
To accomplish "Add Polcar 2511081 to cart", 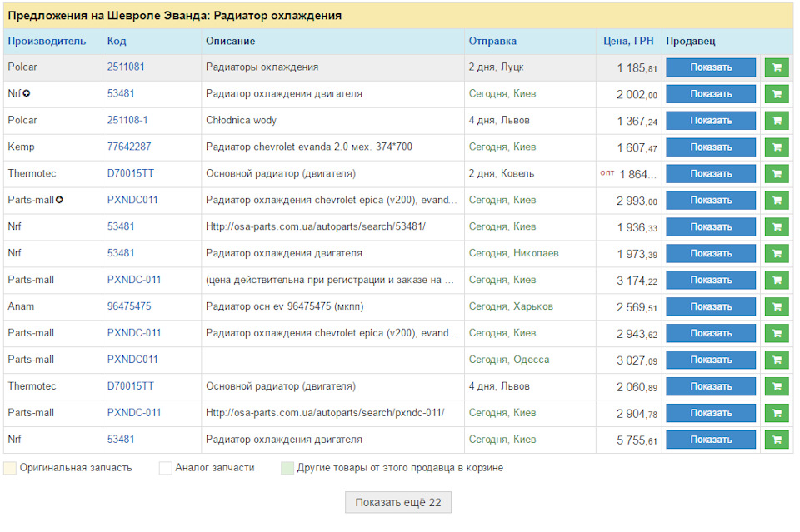I will point(777,67).
